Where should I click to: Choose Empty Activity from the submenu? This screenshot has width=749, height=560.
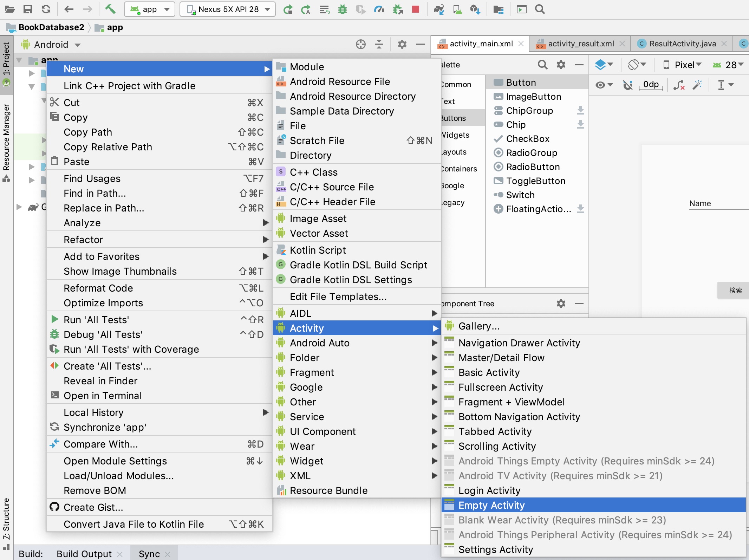pyautogui.click(x=593, y=505)
